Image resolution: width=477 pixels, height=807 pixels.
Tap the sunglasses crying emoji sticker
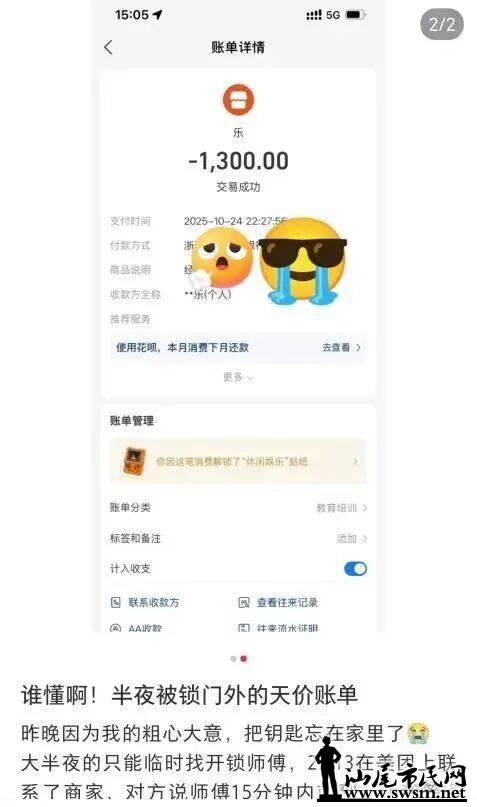click(x=303, y=261)
